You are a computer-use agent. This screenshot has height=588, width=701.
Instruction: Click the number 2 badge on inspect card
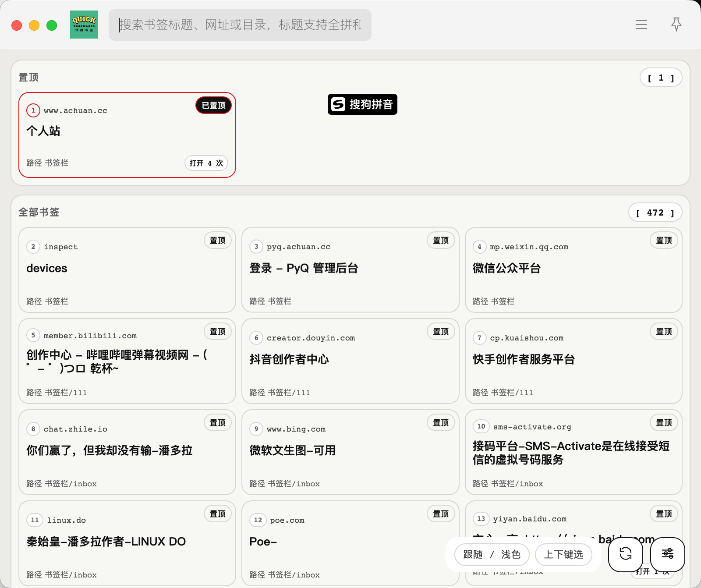click(33, 247)
